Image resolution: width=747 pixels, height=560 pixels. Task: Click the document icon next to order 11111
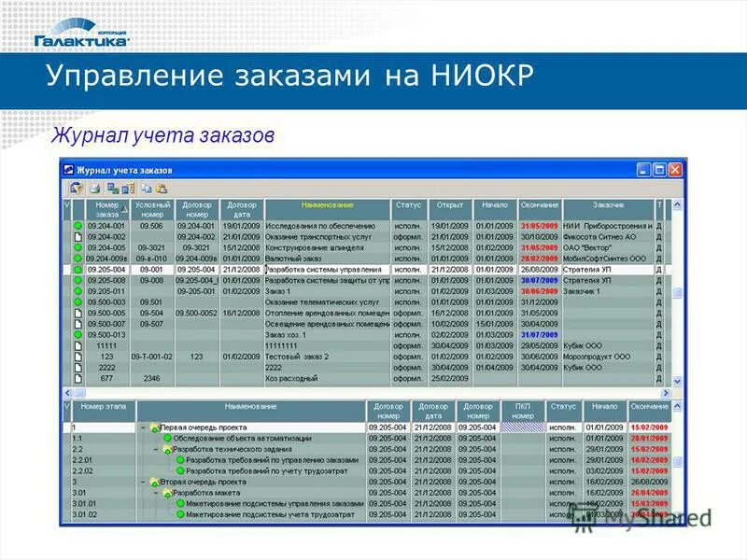[x=79, y=344]
